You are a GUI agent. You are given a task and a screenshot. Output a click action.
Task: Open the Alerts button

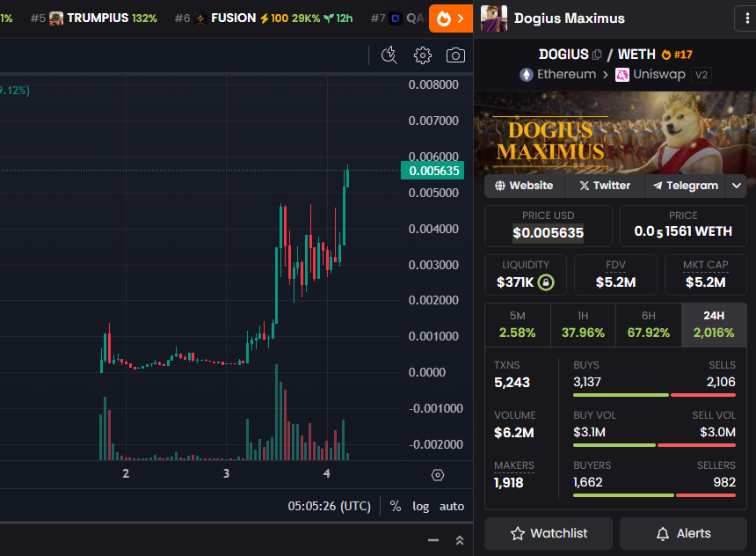pos(683,533)
